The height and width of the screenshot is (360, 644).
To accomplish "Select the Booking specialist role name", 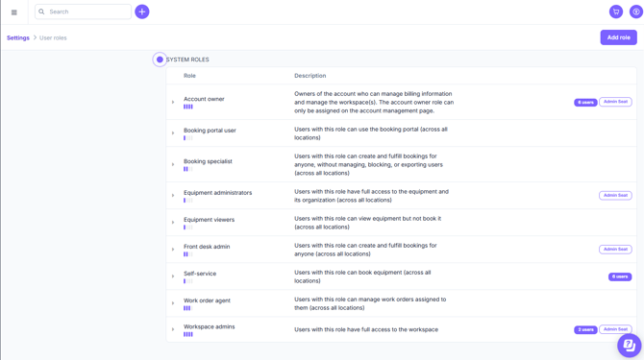I will pos(208,161).
